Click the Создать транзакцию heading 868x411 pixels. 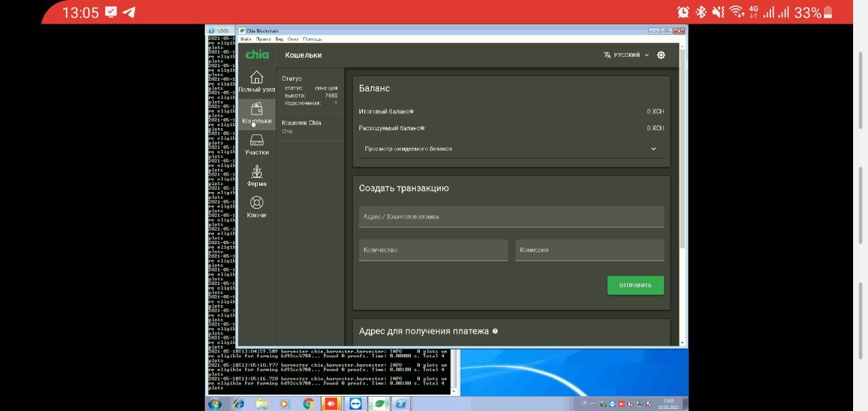[403, 188]
